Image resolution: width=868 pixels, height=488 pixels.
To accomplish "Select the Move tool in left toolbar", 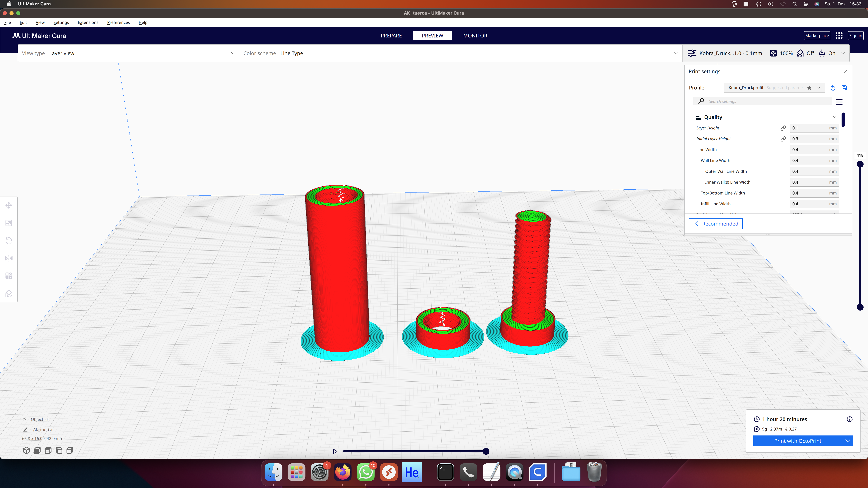I will point(9,205).
